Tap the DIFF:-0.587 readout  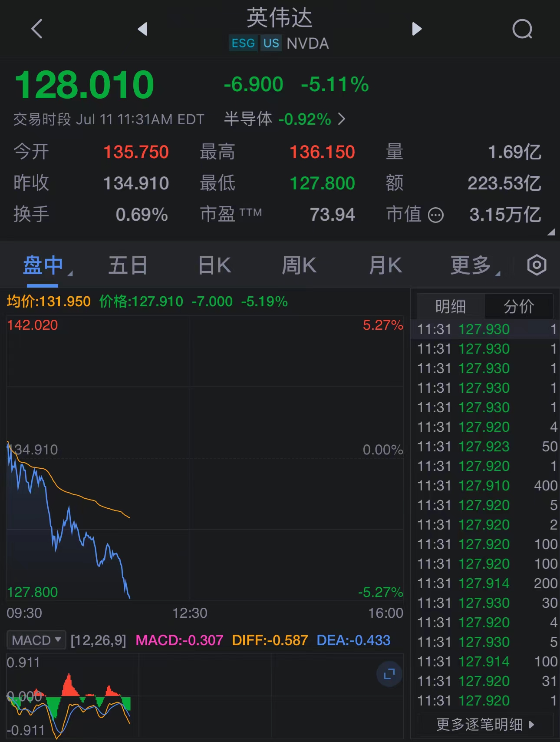pyautogui.click(x=270, y=640)
